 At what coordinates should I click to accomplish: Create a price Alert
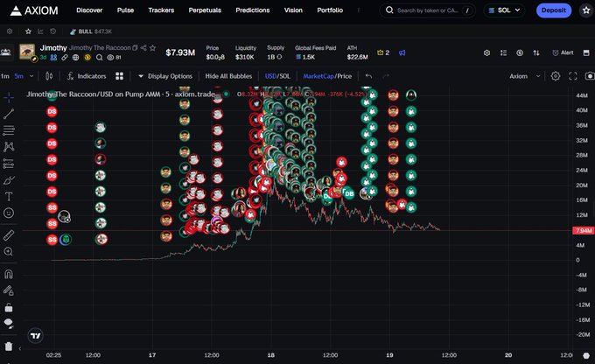(563, 52)
